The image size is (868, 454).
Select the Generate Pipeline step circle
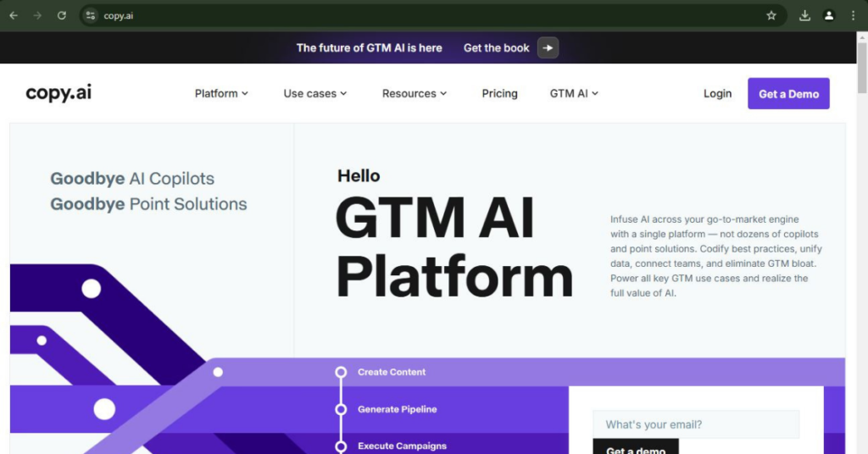tap(341, 409)
